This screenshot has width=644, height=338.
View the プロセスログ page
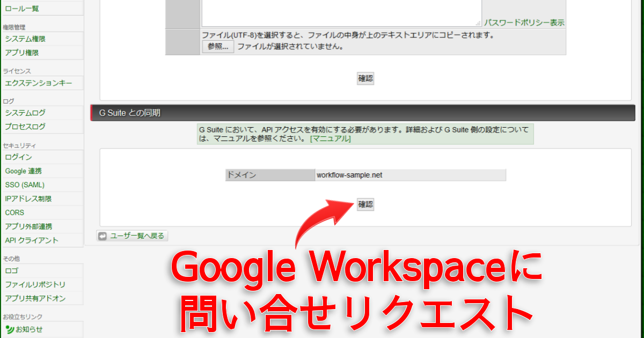point(25,127)
